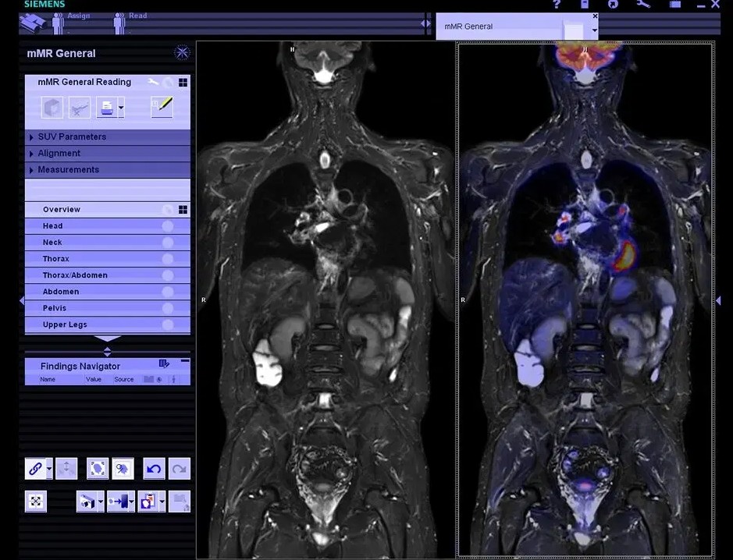The image size is (733, 560).
Task: Toggle the round indicator on the Abdomen row
Action: click(x=167, y=292)
